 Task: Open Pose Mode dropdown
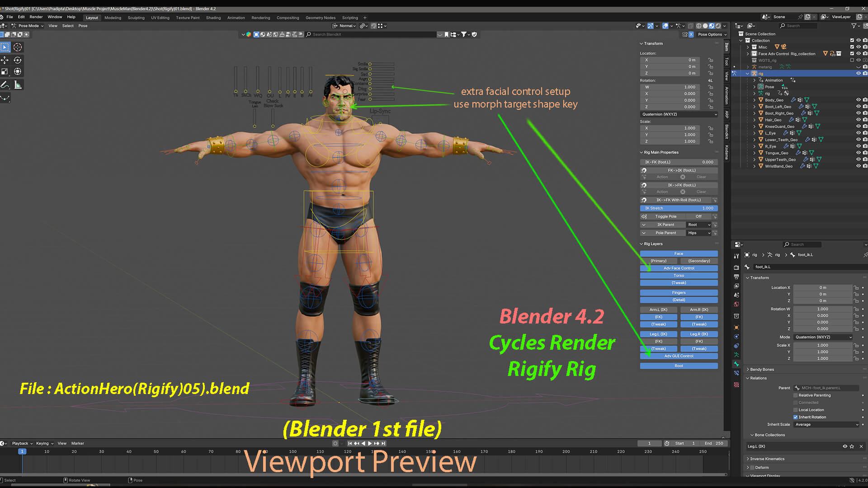coord(28,26)
